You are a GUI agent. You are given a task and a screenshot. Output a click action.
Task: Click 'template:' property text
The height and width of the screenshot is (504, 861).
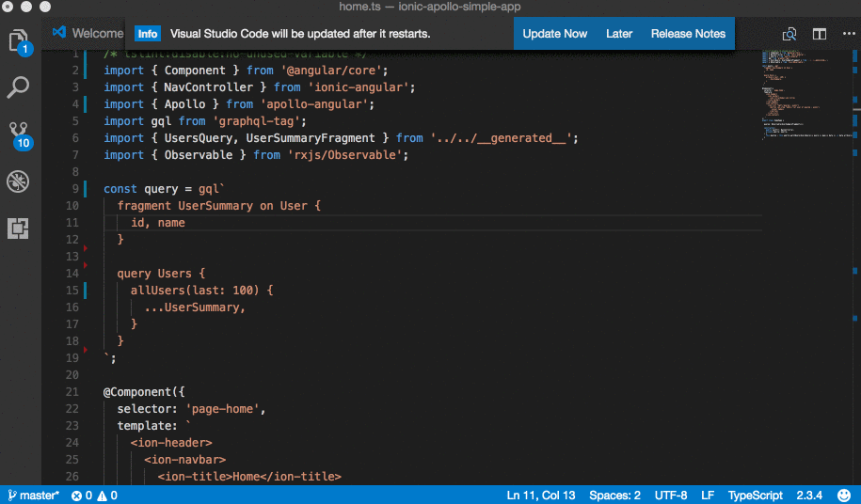tap(147, 426)
